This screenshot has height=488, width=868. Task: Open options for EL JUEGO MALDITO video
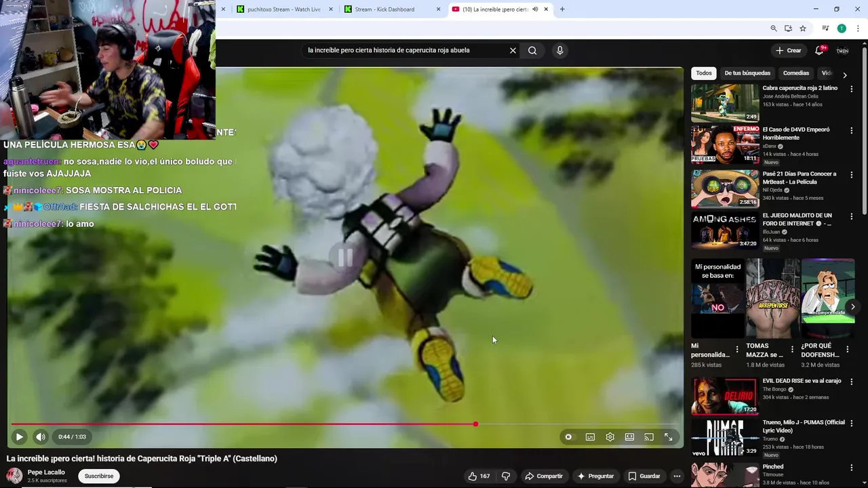tap(852, 216)
